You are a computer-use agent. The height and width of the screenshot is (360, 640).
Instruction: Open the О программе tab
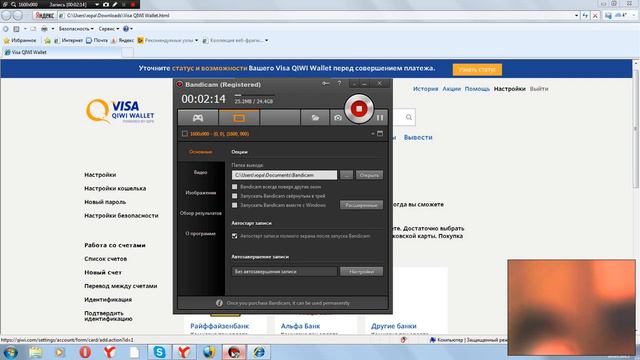(200, 233)
